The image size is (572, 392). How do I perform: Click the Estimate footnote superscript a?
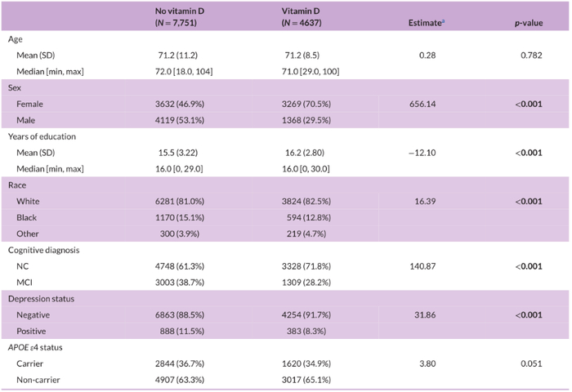click(x=445, y=20)
